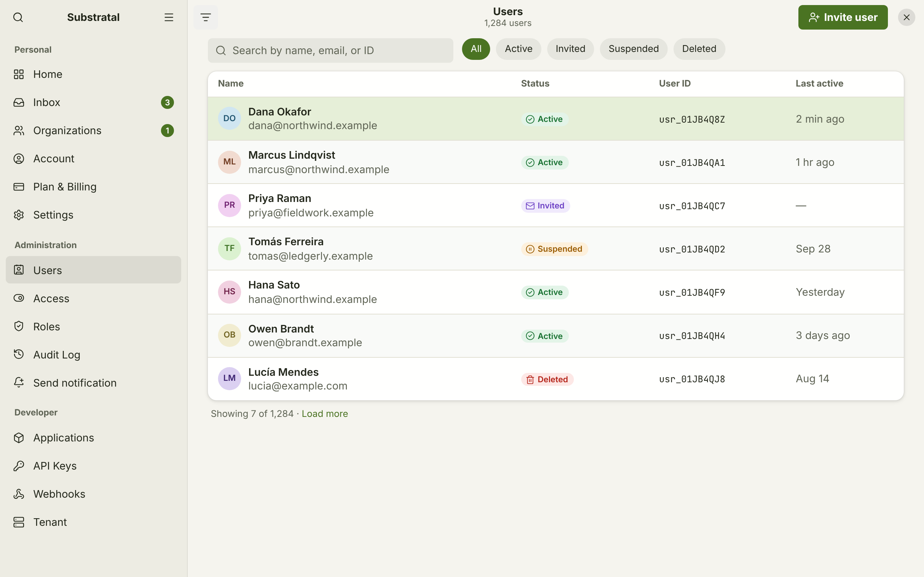Navigate to Webhooks

93,494
